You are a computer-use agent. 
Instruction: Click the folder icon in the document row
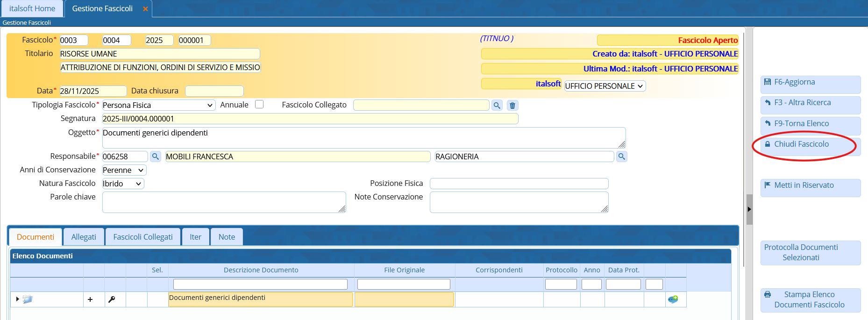pos(28,299)
